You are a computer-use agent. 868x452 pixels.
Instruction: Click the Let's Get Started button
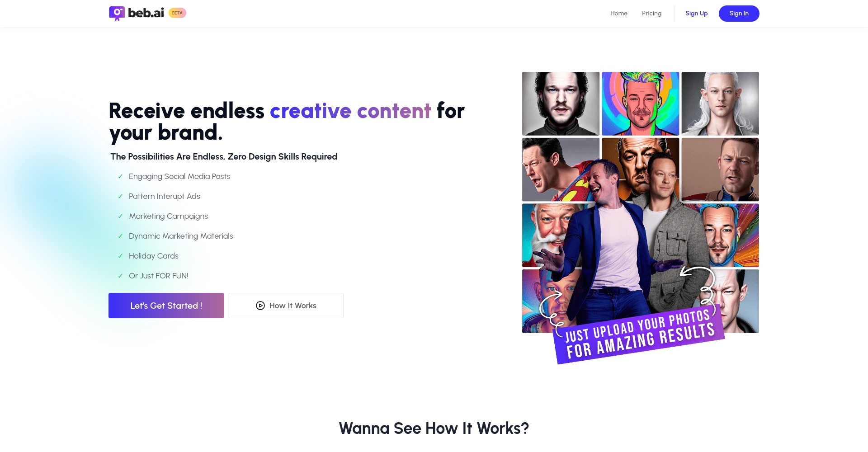166,306
